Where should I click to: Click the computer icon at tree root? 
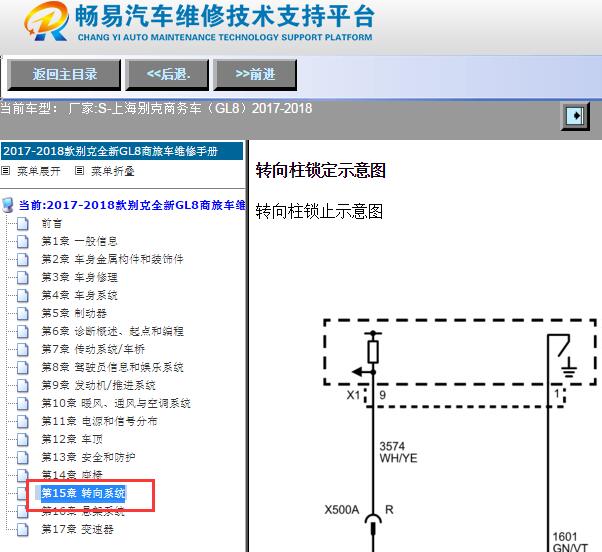click(8, 205)
